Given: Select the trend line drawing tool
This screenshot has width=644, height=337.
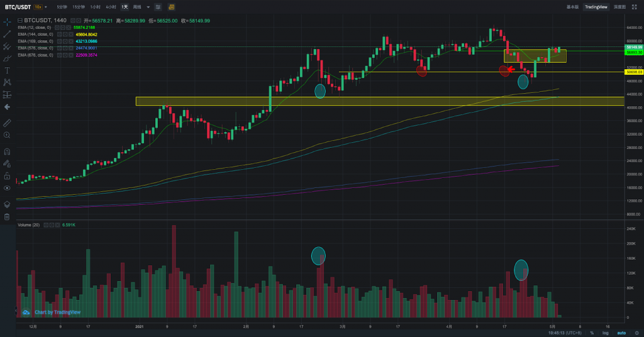Looking at the screenshot, I should pyautogui.click(x=7, y=34).
